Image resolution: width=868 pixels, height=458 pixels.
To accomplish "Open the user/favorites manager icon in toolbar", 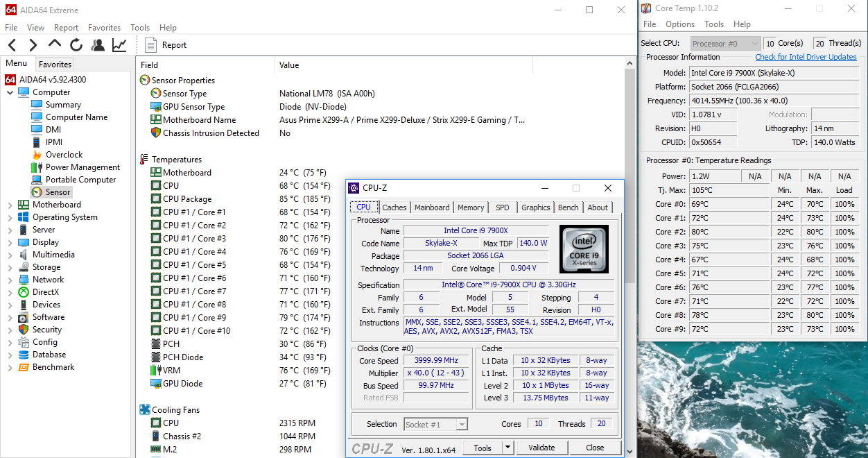I will 98,45.
